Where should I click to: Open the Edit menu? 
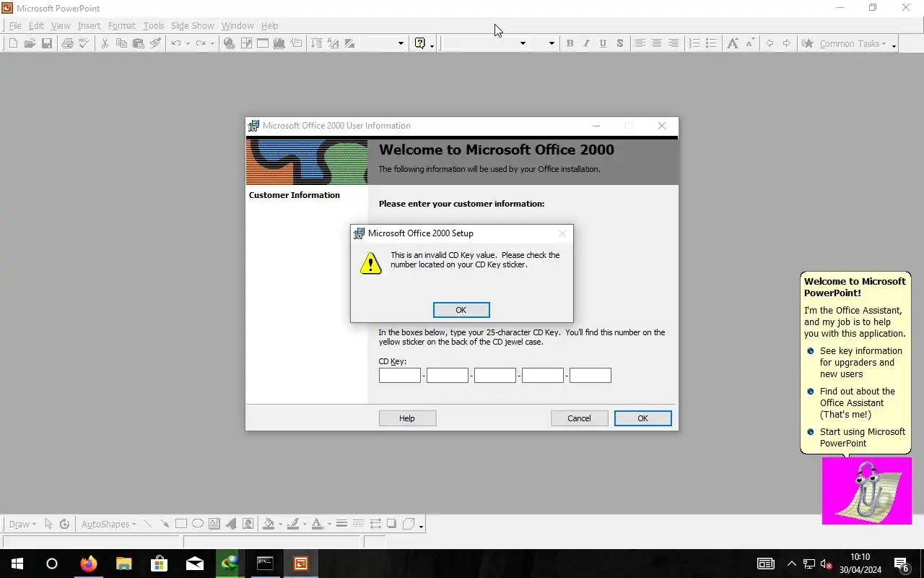tap(36, 25)
